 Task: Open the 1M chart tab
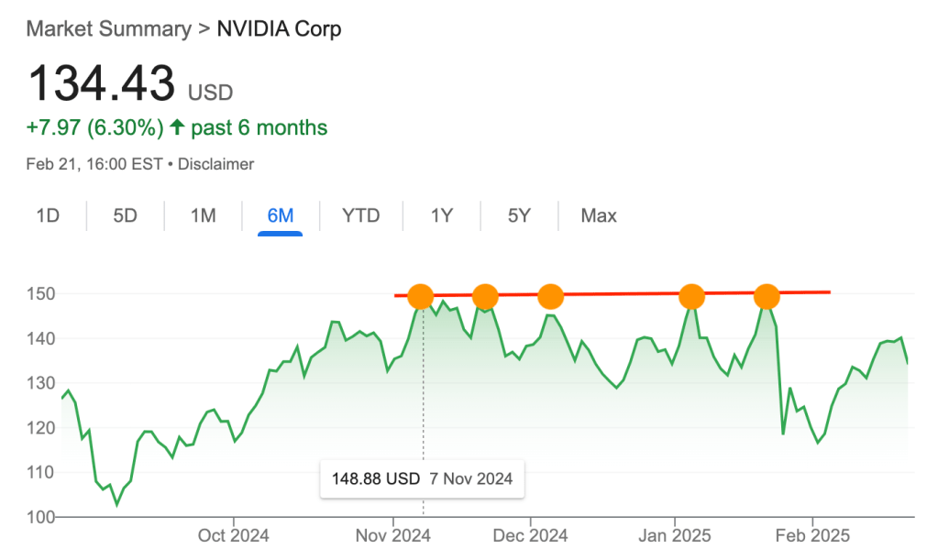(x=203, y=216)
